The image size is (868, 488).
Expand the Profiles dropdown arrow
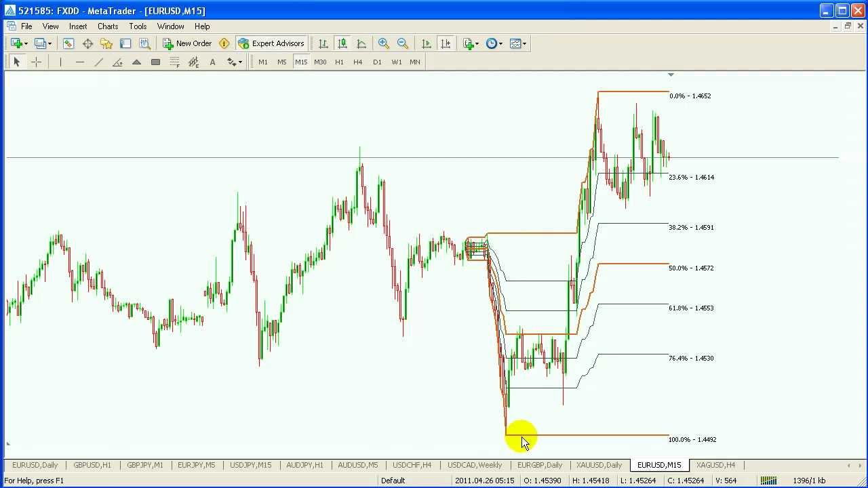pos(50,43)
